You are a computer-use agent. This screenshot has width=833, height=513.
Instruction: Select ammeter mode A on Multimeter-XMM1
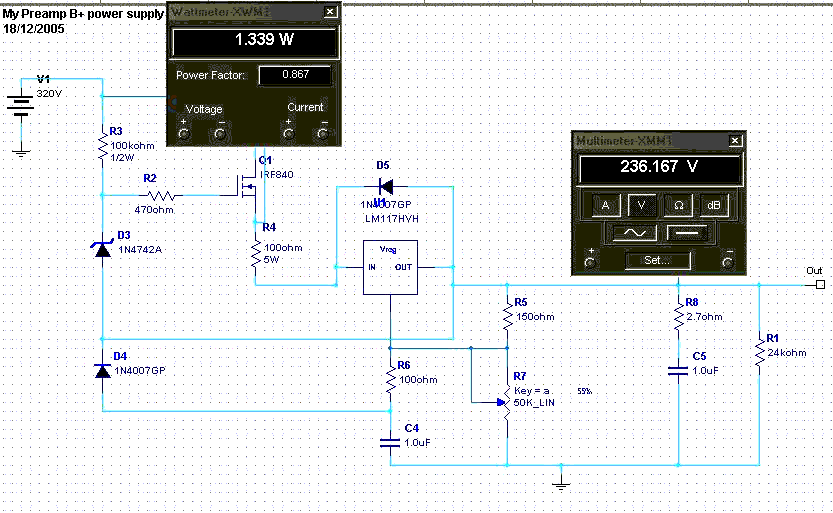pyautogui.click(x=605, y=205)
